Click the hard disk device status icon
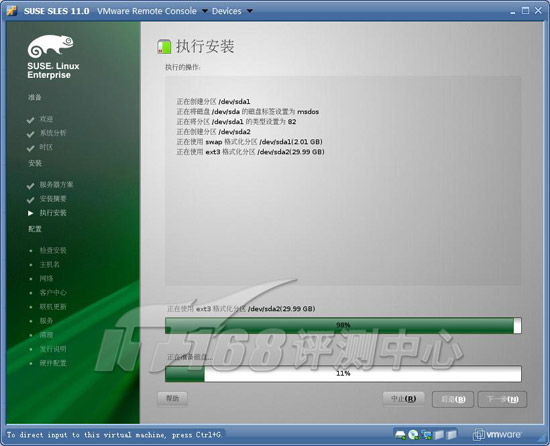 (x=400, y=435)
